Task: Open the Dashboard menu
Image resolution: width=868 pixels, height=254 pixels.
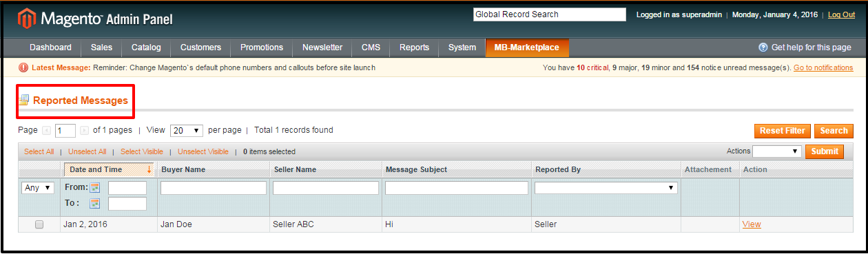Action: click(50, 47)
